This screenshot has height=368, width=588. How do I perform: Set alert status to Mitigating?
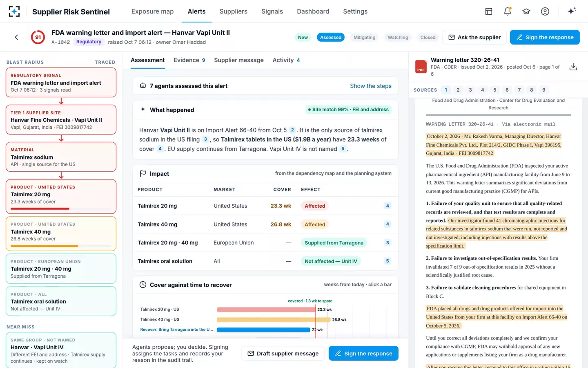[364, 37]
